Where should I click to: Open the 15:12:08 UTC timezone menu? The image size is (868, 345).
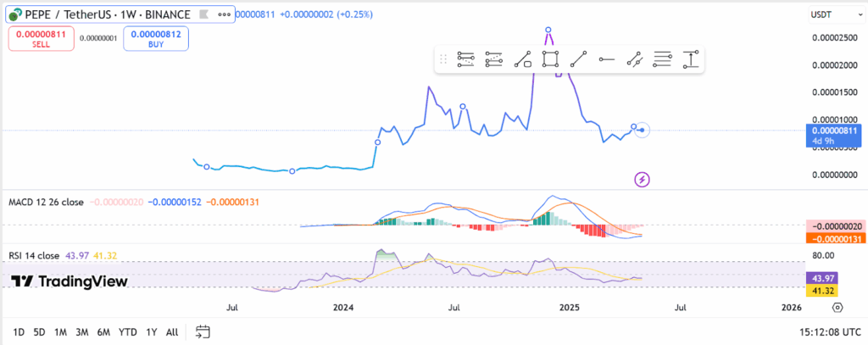(830, 332)
